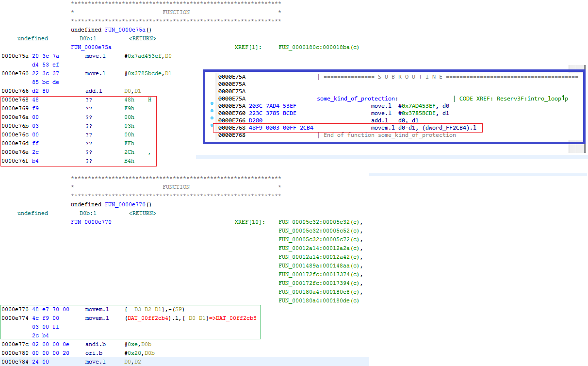588x366 pixels.
Task: Click the undefined byte 48h at 0000e768
Action: click(x=130, y=100)
